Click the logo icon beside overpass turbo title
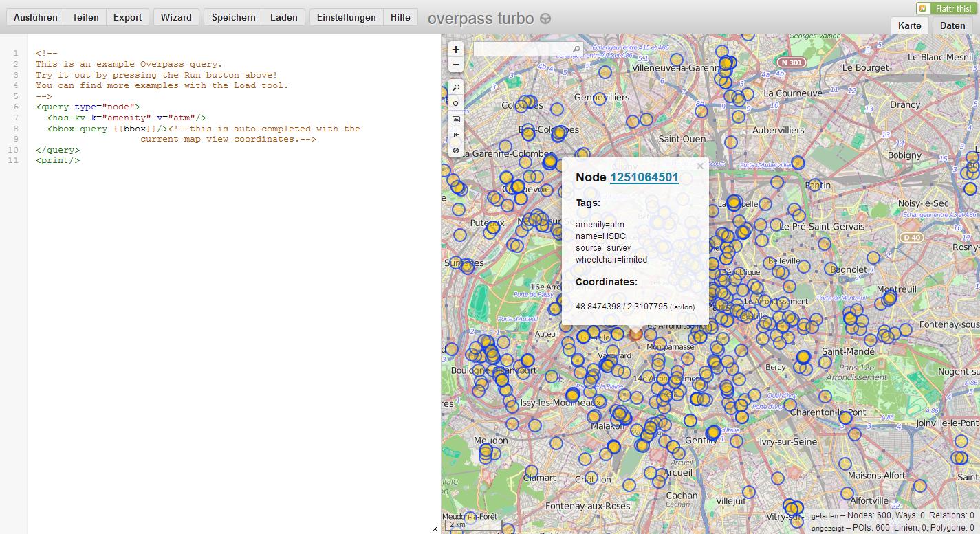Viewport: 980px width, 534px height. [545, 19]
